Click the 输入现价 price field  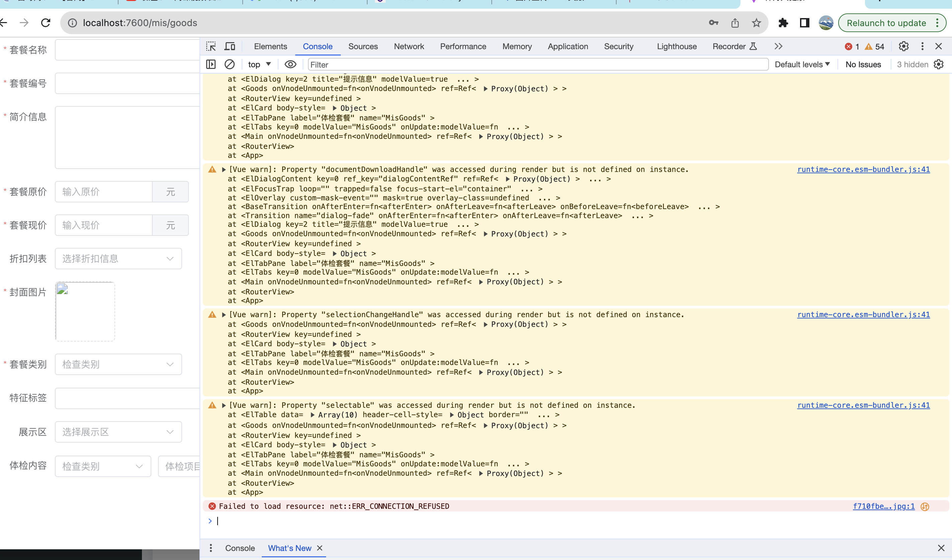pos(103,225)
